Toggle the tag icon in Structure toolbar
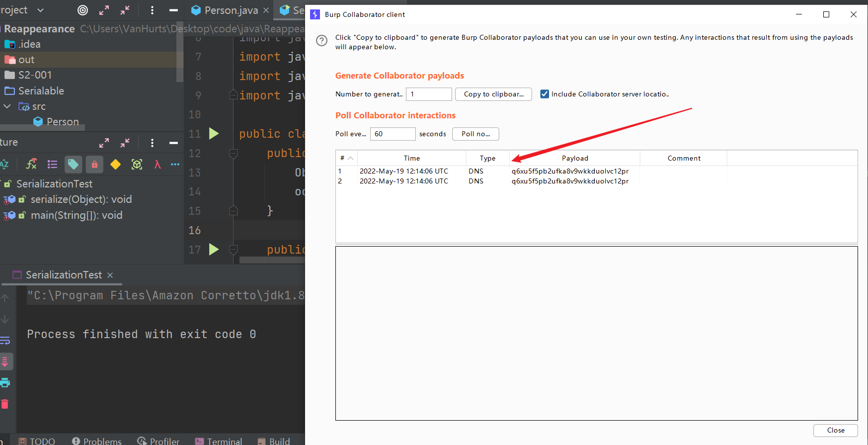The width and height of the screenshot is (868, 445). 73,164
